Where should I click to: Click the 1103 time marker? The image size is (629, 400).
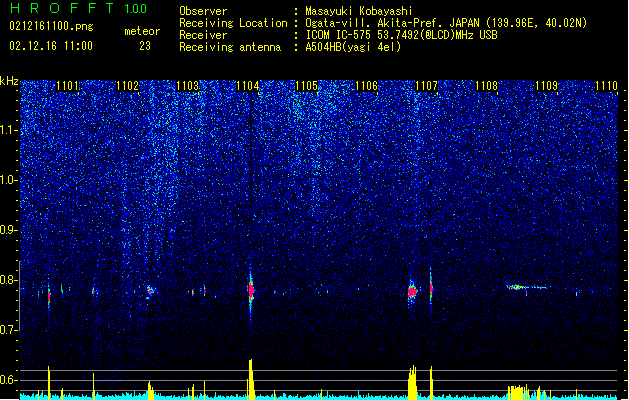coord(187,86)
